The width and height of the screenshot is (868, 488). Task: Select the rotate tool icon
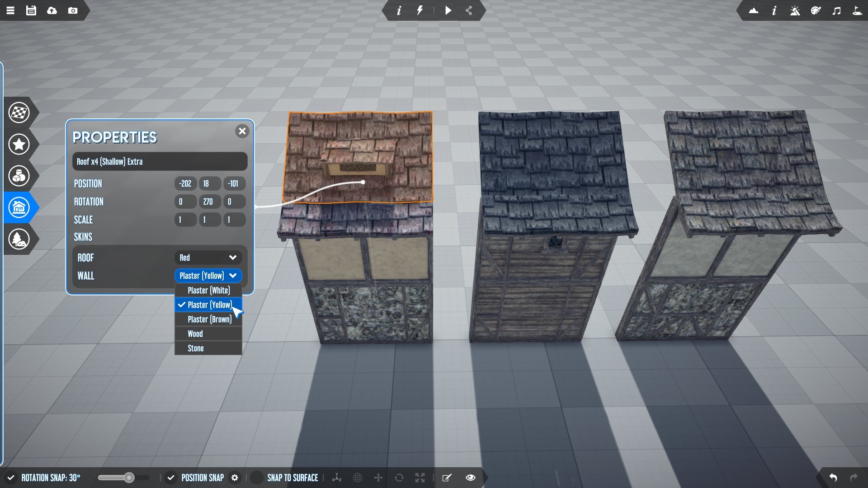pyautogui.click(x=399, y=478)
